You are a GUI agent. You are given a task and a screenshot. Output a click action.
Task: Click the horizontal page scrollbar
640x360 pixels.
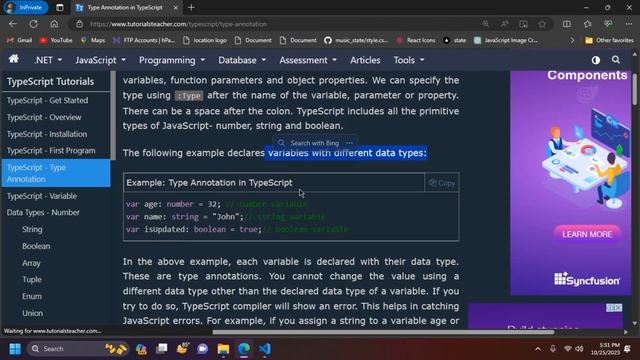click(x=383, y=332)
